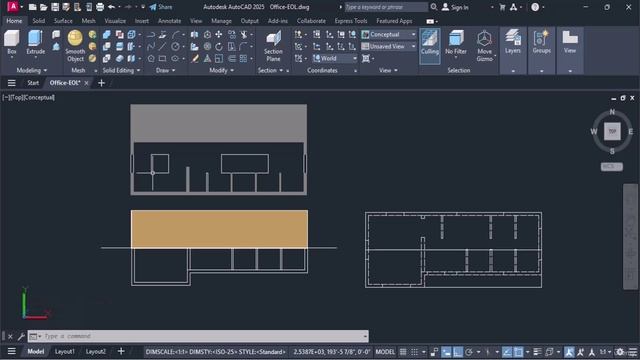Open the application menu A dropdown

pyautogui.click(x=15, y=7)
